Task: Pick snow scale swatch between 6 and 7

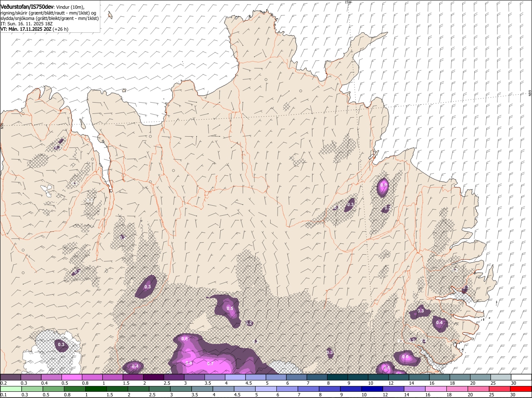Action: (296, 377)
